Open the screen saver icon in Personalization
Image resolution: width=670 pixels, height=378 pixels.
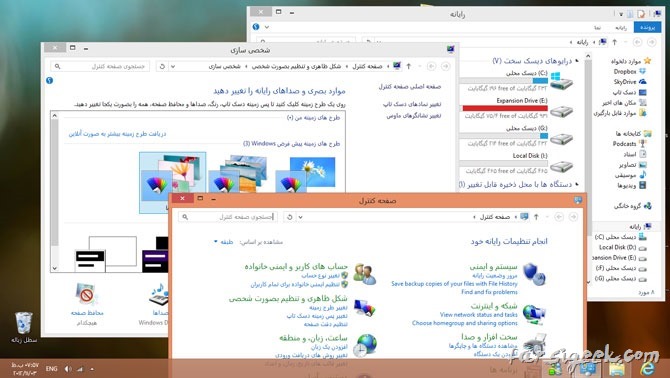click(x=86, y=294)
